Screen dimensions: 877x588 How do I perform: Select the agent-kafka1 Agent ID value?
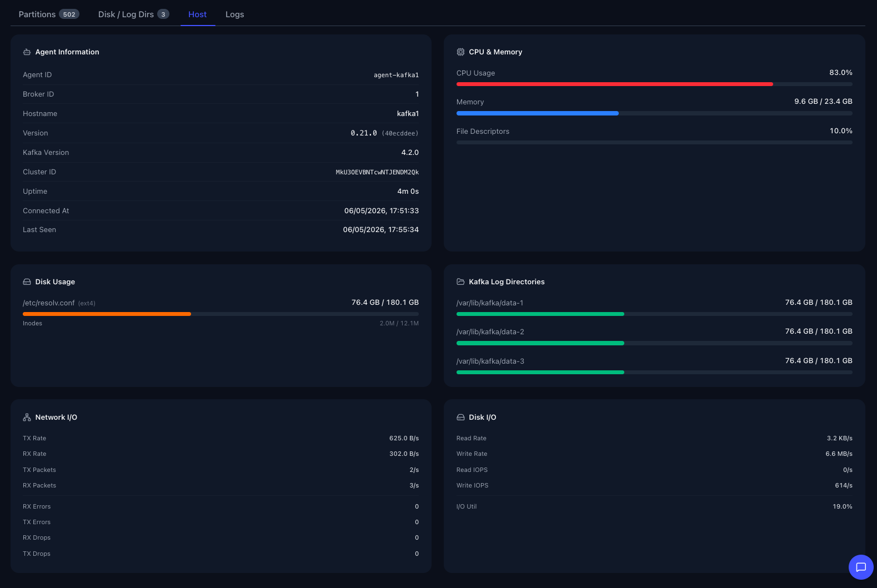tap(396, 75)
